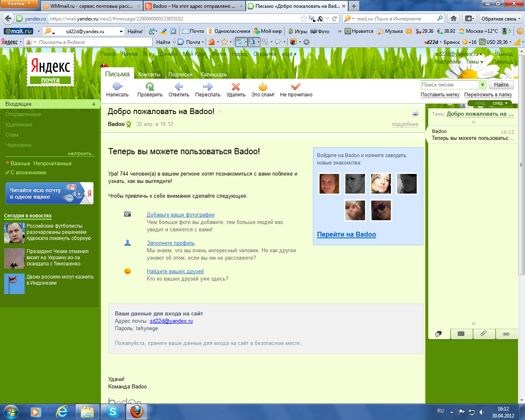Click the Firefox home button
Viewport: 525px width, 420px height.
click(454, 18)
